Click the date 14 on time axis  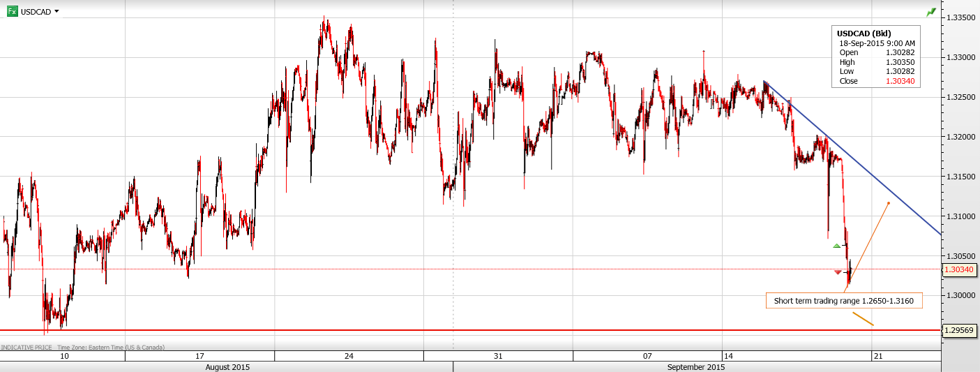click(728, 356)
